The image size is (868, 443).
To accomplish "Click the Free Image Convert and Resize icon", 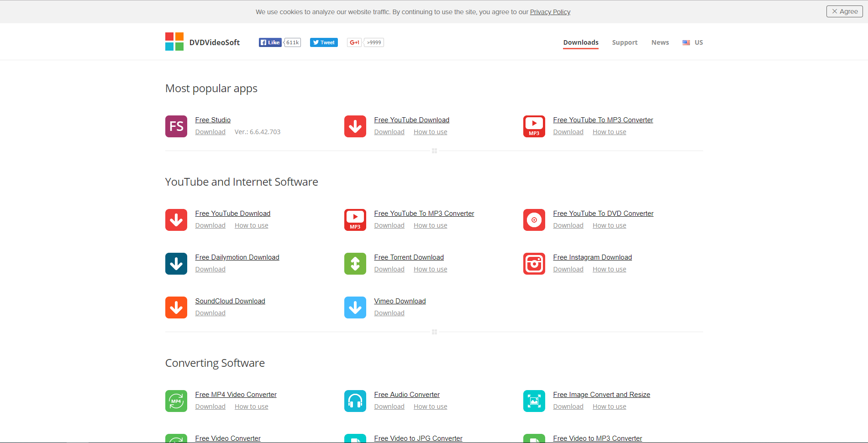I will pyautogui.click(x=534, y=401).
